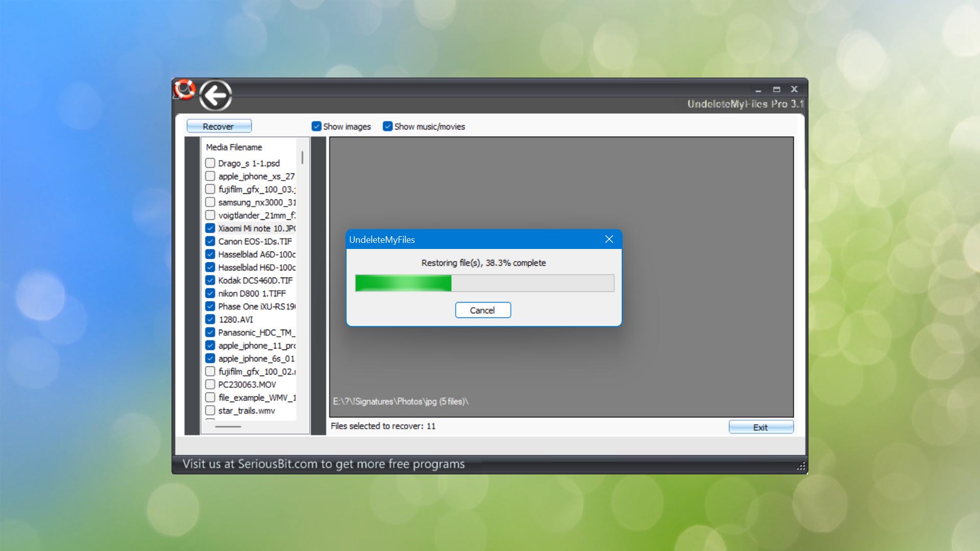Check the apple_iphone_xs_27 file

click(x=210, y=176)
